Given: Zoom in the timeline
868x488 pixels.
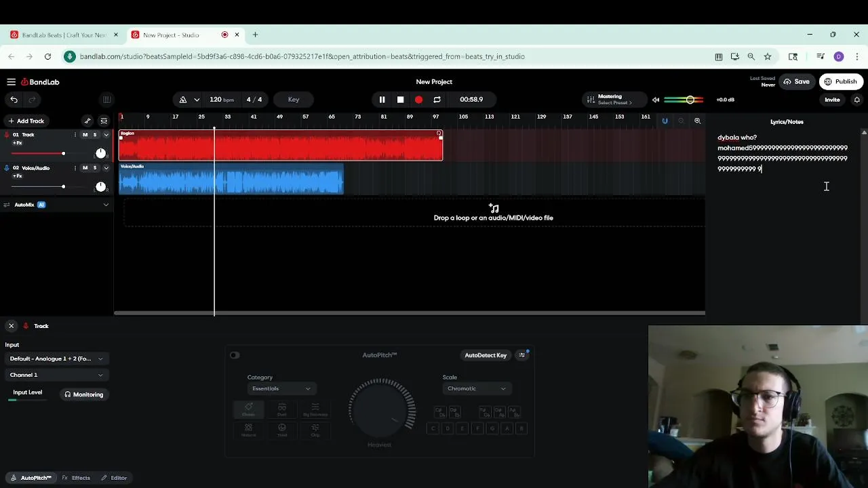Looking at the screenshot, I should pos(697,121).
